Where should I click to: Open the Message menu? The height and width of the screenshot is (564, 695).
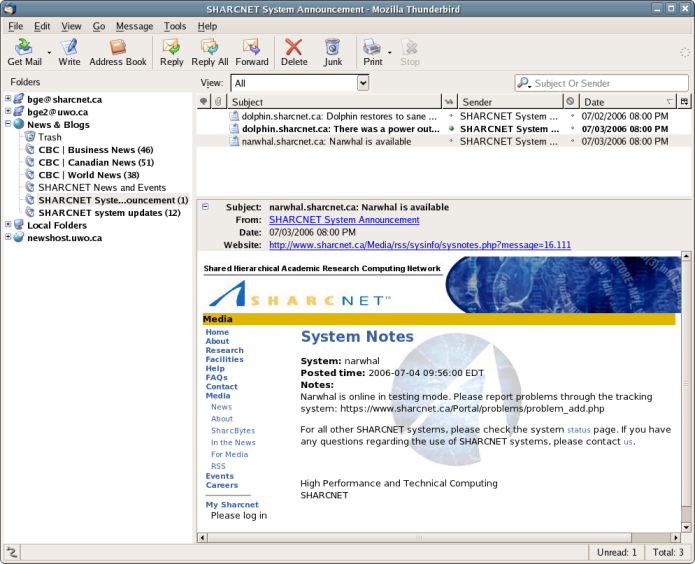[x=134, y=26]
